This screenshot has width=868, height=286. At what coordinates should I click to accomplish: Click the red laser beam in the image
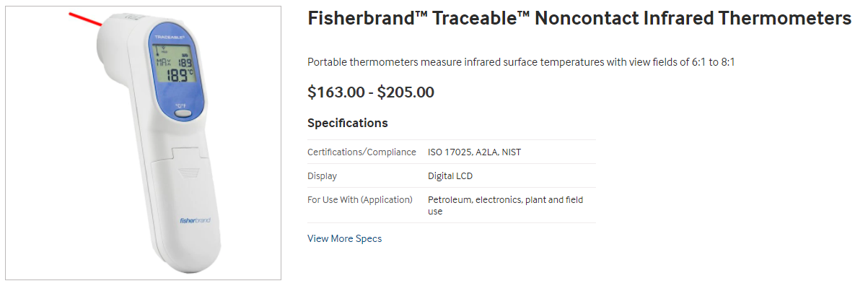[x=85, y=18]
